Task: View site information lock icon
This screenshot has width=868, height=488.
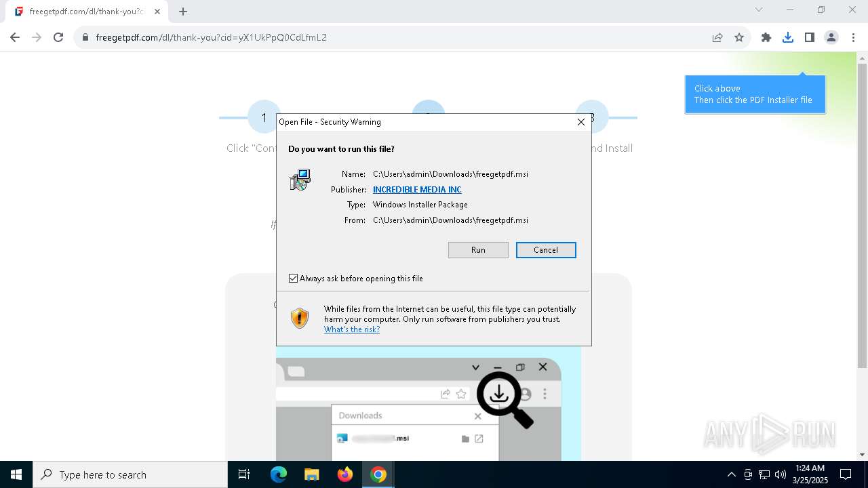Action: 85,37
